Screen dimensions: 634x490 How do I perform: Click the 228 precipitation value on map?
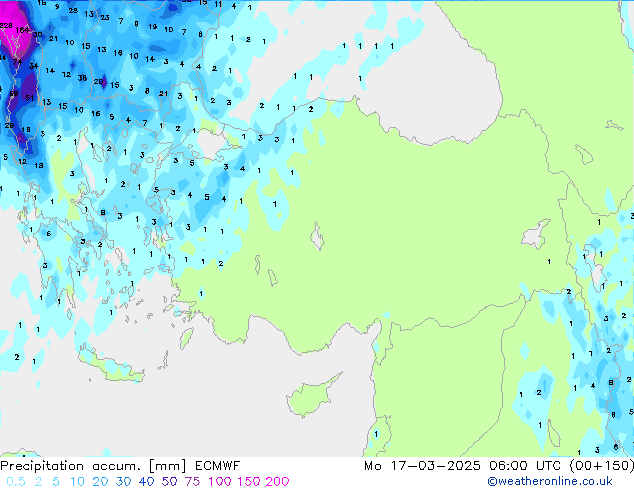[6, 25]
